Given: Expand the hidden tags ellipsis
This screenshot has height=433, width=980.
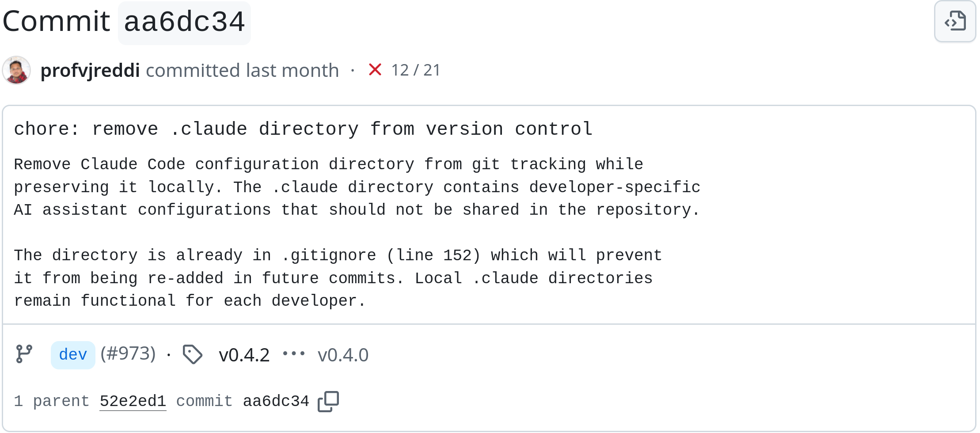Looking at the screenshot, I should point(294,353).
